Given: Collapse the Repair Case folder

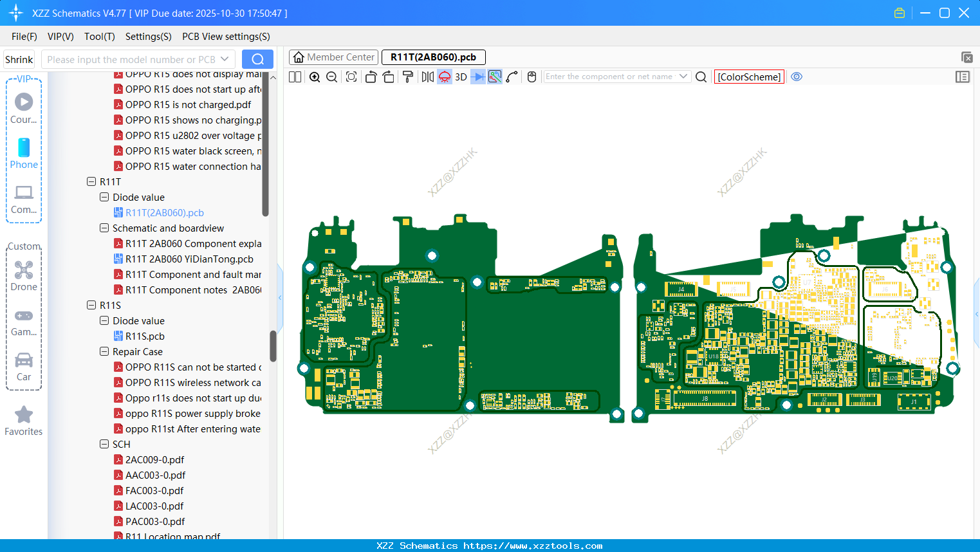Looking at the screenshot, I should (104, 352).
